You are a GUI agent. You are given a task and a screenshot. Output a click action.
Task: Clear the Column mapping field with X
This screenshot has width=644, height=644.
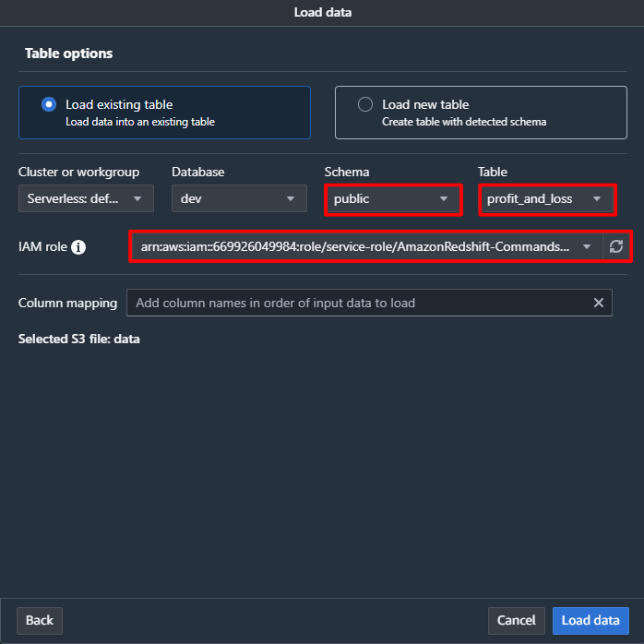(x=599, y=303)
